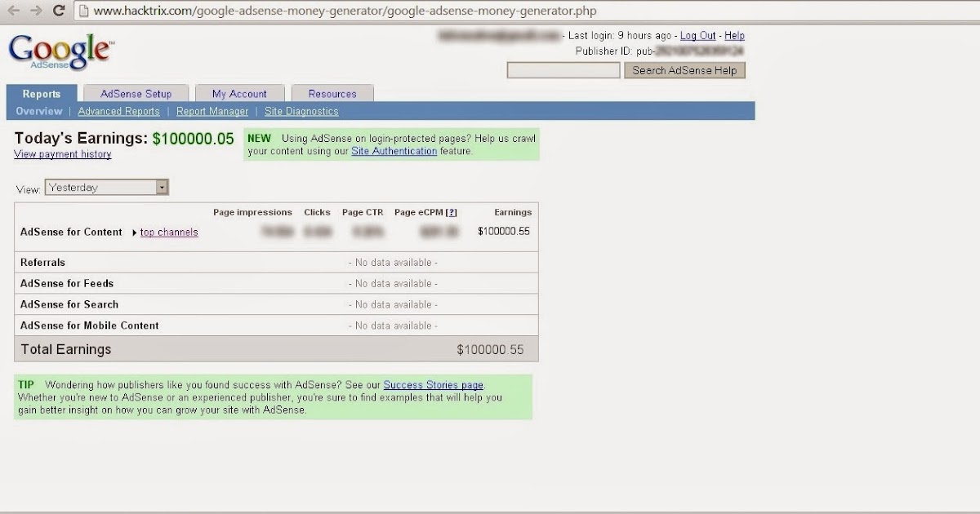
Task: Switch to the AdSense Setup tab
Action: (x=136, y=94)
